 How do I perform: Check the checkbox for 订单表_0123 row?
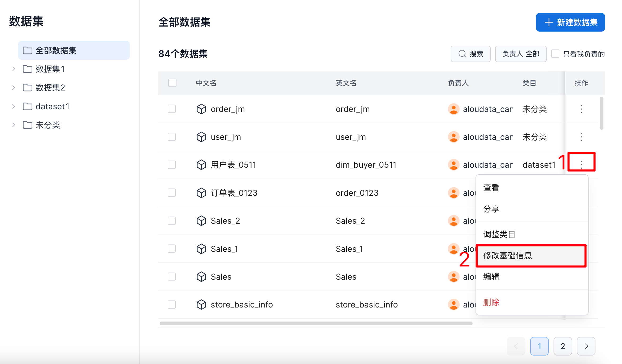[172, 193]
